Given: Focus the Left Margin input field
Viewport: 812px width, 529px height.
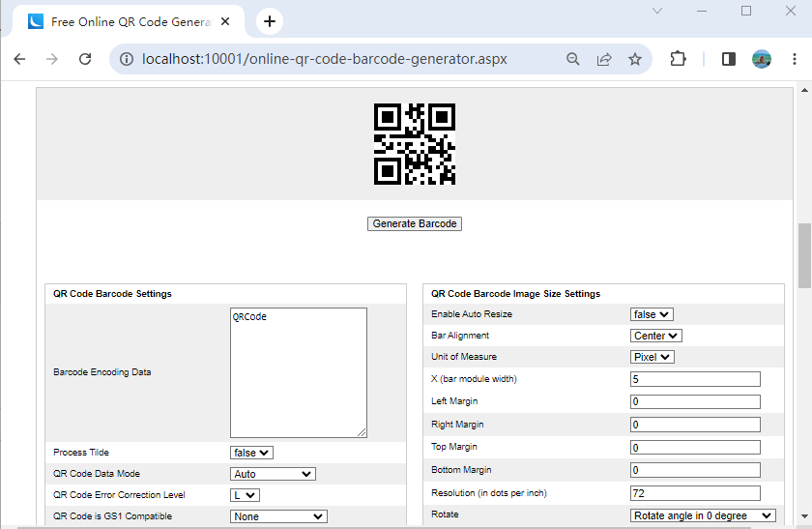Looking at the screenshot, I should tap(695, 401).
